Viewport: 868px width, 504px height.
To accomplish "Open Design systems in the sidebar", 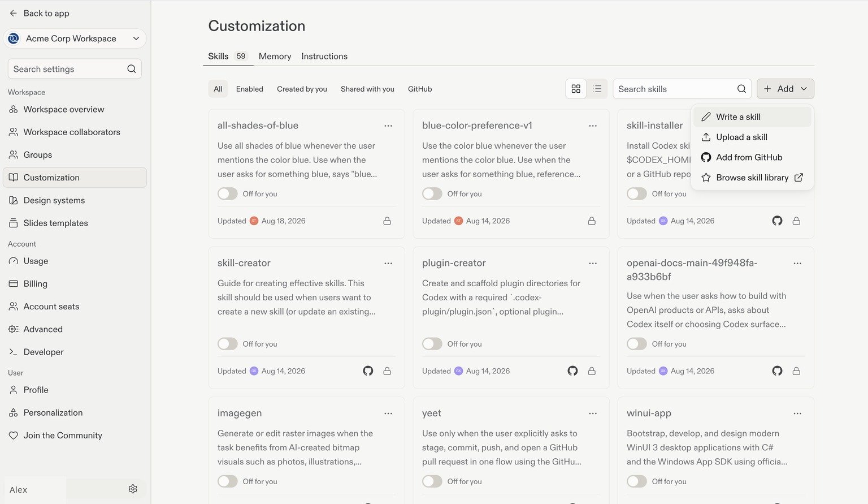I will click(75, 200).
